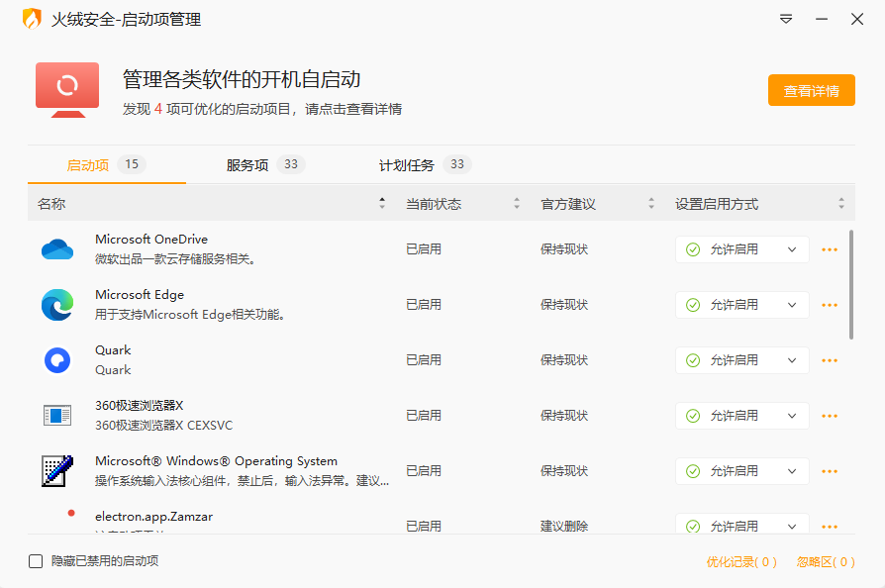Sort list by 官方建议 column arrows
This screenshot has height=588, width=885.
click(651, 204)
